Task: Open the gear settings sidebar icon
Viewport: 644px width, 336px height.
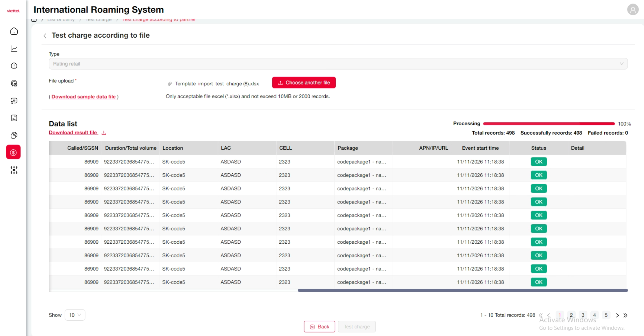Action: point(14,83)
